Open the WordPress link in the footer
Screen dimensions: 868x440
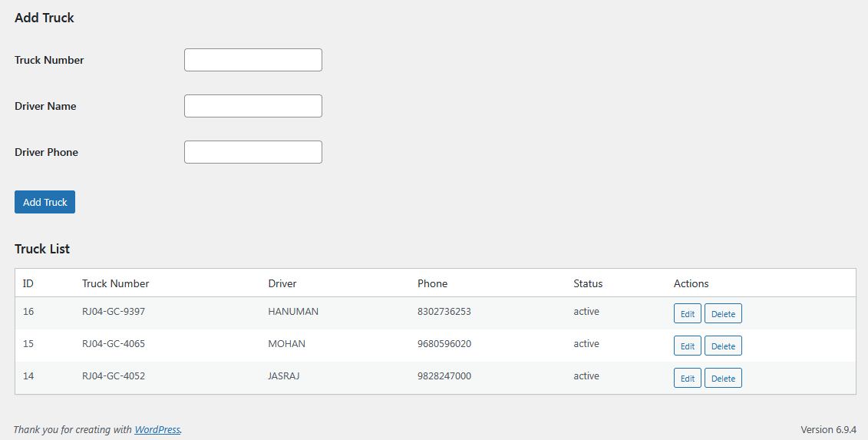pos(157,430)
